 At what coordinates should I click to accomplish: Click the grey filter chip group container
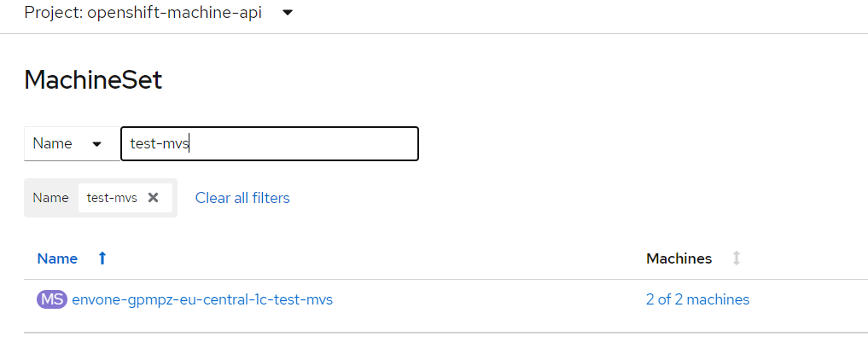click(x=101, y=198)
